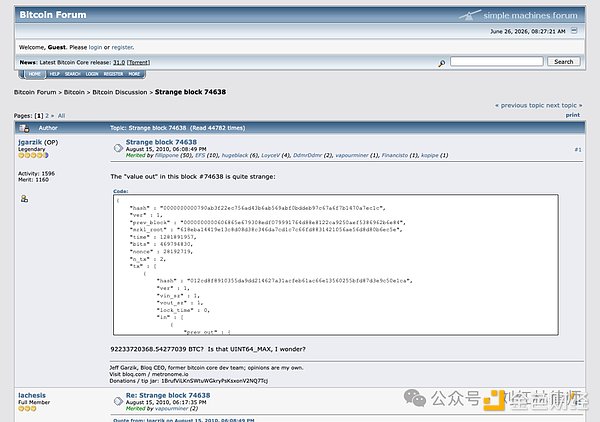Open jgarzik user profile link
The width and height of the screenshot is (600, 422).
[x=30, y=142]
